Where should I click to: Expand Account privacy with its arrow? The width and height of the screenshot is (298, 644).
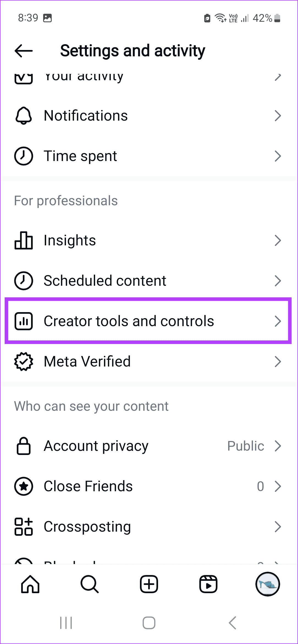278,446
